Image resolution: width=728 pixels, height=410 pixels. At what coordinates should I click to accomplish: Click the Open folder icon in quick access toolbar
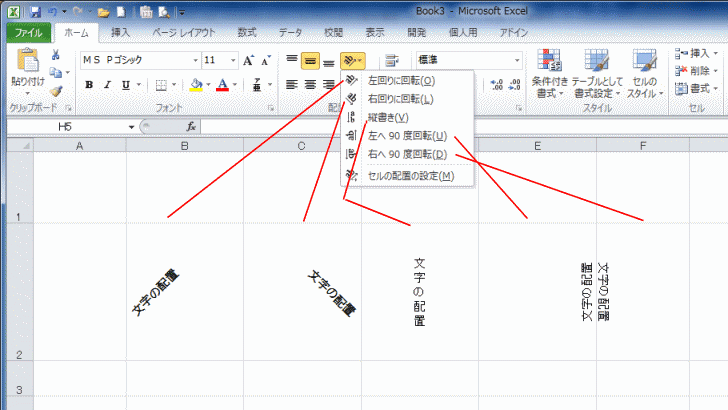[x=104, y=13]
